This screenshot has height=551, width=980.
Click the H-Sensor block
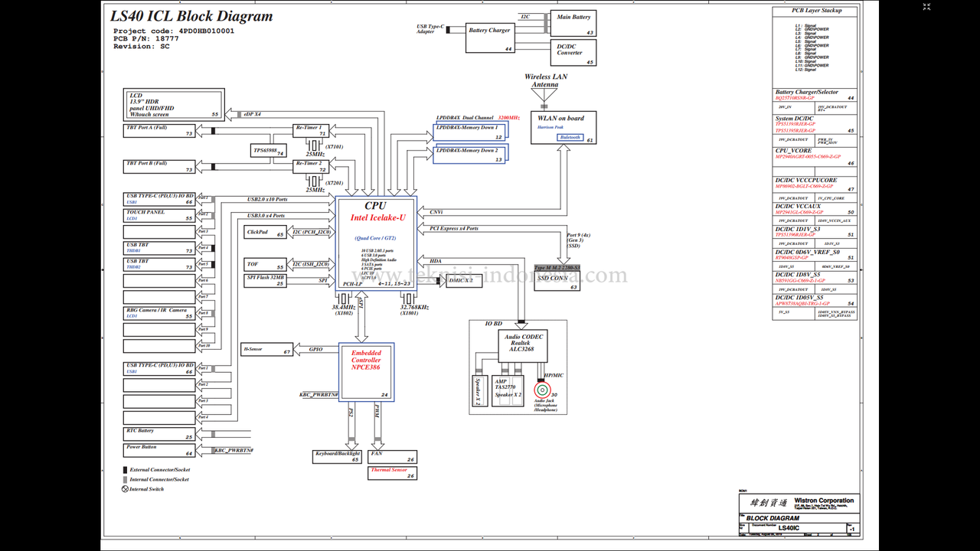[x=267, y=350]
